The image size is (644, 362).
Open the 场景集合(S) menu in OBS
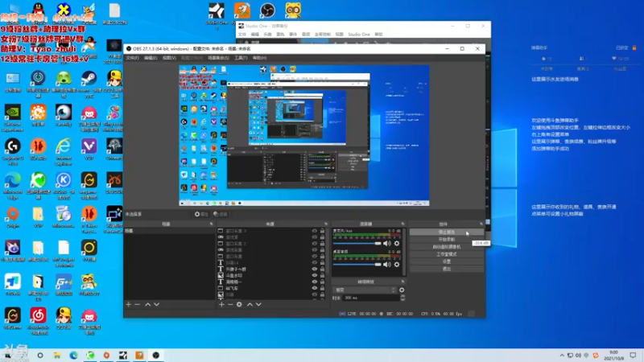(218, 58)
